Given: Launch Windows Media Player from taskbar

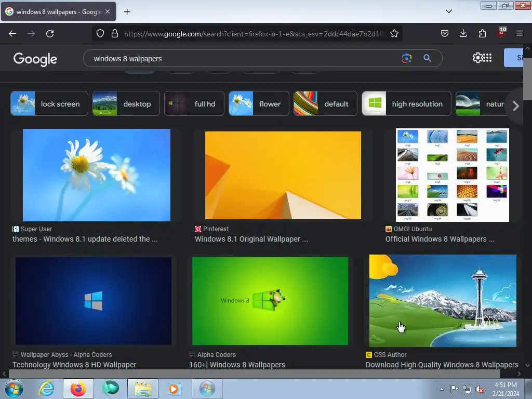Looking at the screenshot, I should coord(175,389).
